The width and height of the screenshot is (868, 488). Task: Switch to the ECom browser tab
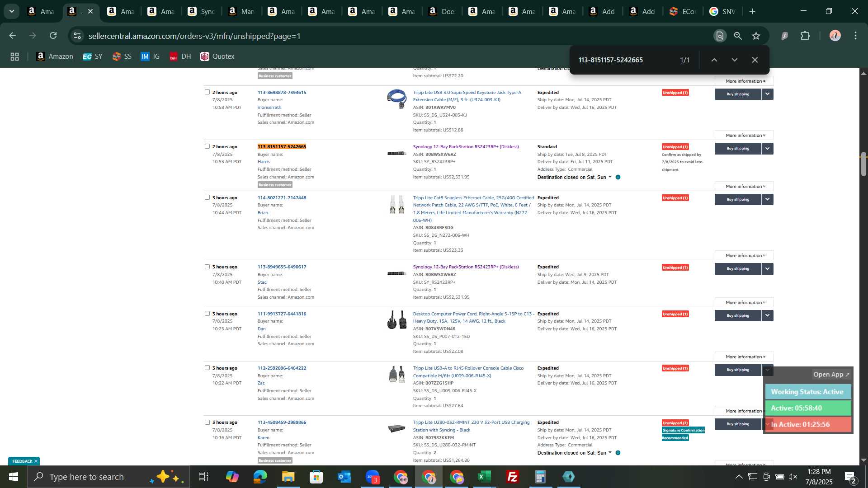click(x=683, y=11)
